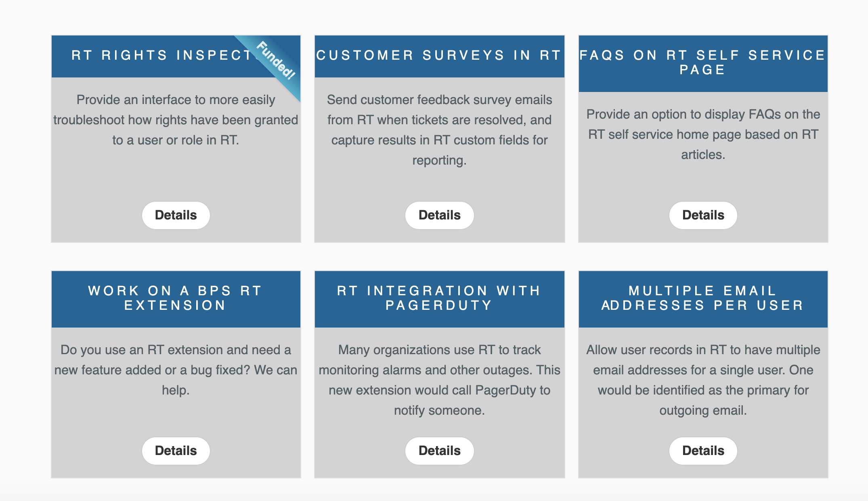Click Details button under RT Rights Inspector
This screenshot has width=868, height=501.
point(176,215)
